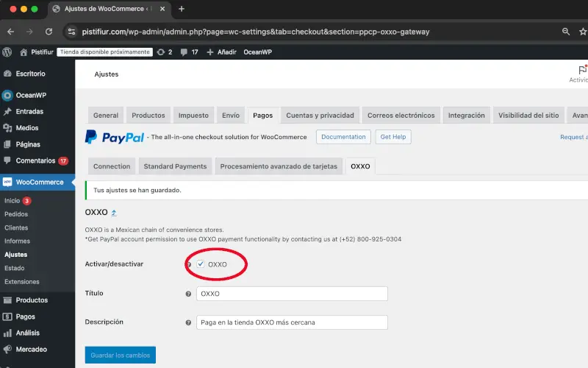The height and width of the screenshot is (368, 588).
Task: Open Standard Payments tab
Action: coord(175,166)
